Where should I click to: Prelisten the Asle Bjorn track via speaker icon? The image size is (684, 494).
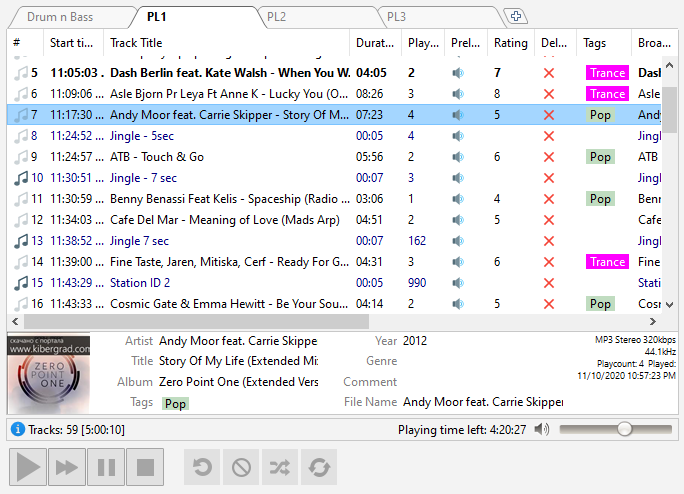click(x=458, y=94)
